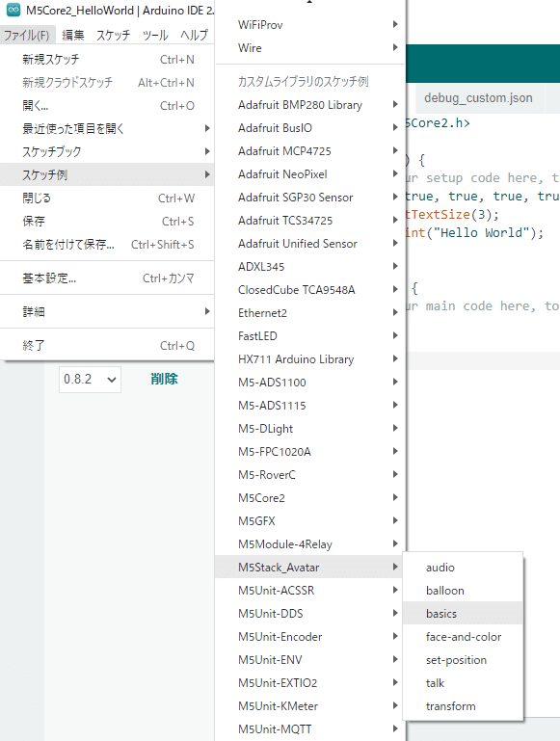Open ClosedCube TCA9548A examples submenu
560x741 pixels.
coord(310,290)
